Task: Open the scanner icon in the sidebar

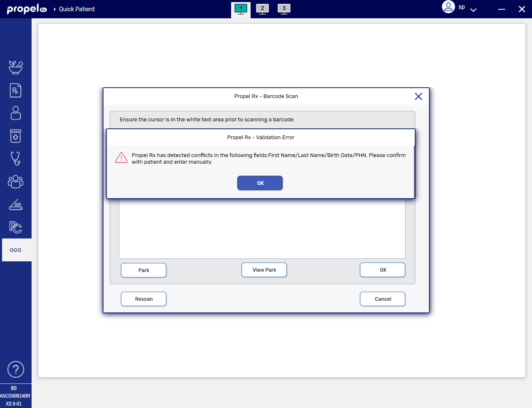Action: point(15,204)
